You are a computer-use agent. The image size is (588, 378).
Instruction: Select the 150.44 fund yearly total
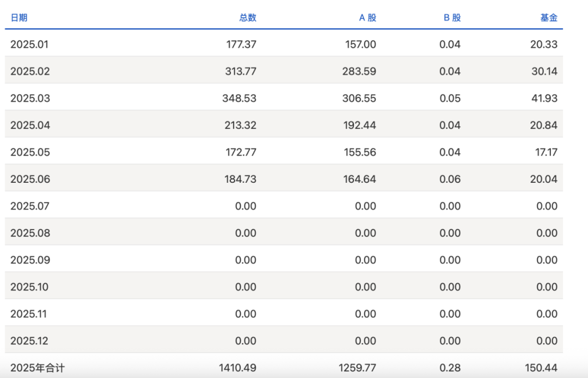click(x=541, y=368)
